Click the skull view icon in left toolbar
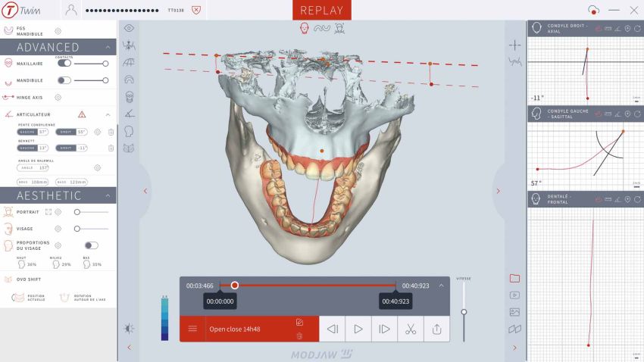The width and height of the screenshot is (644, 362). tap(130, 96)
